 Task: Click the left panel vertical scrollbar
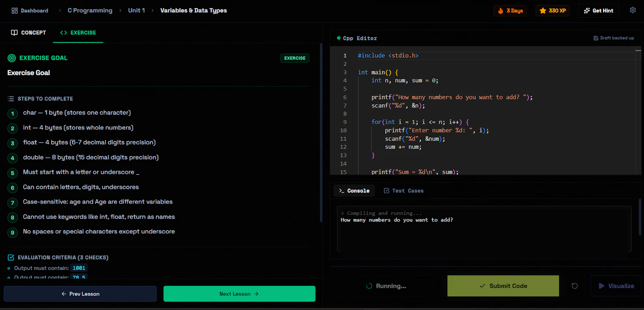(x=321, y=133)
